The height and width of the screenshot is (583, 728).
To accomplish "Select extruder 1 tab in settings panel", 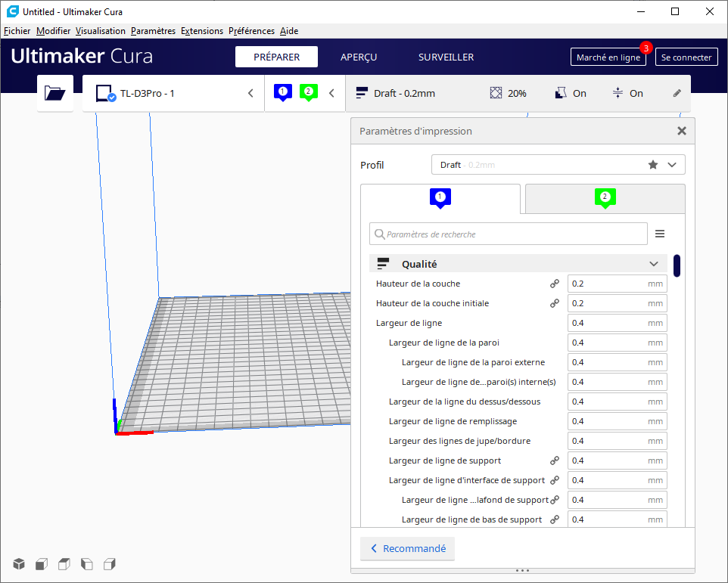I will pyautogui.click(x=440, y=199).
